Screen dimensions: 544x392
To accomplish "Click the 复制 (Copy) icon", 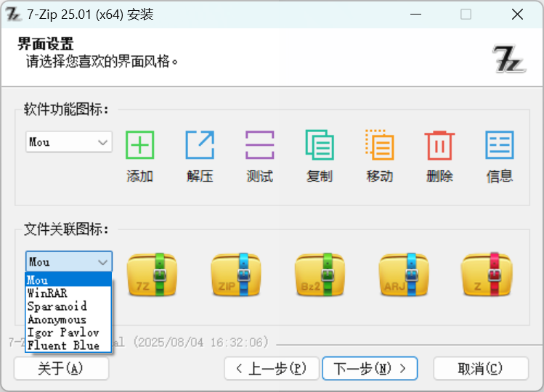I will [x=320, y=145].
